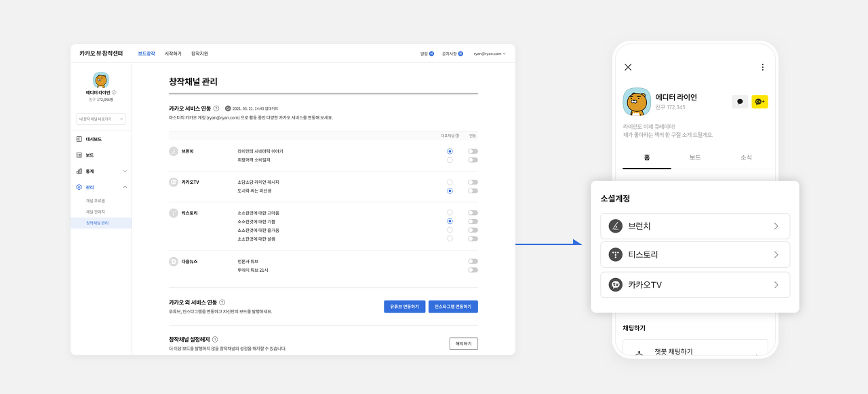Image resolution: width=868 pixels, height=394 pixels.
Task: Tap the 카카오TV icon in 소셜계정 card
Action: click(x=615, y=285)
